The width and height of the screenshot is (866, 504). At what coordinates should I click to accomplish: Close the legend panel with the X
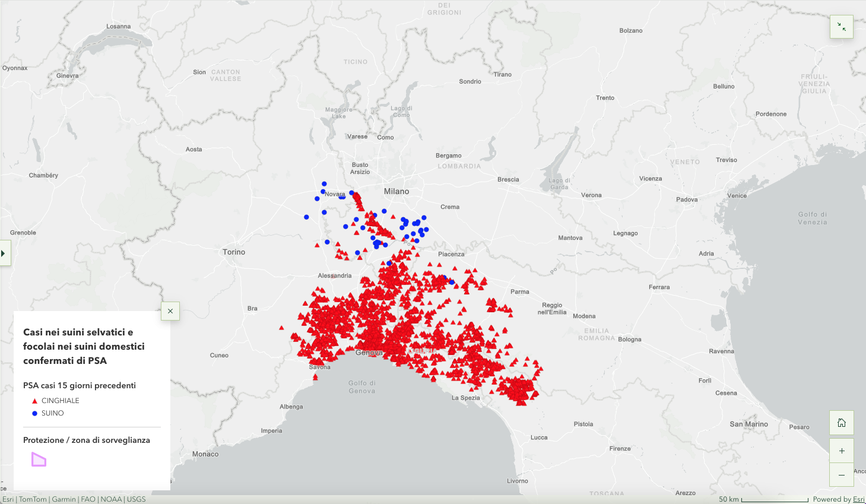[x=170, y=311]
